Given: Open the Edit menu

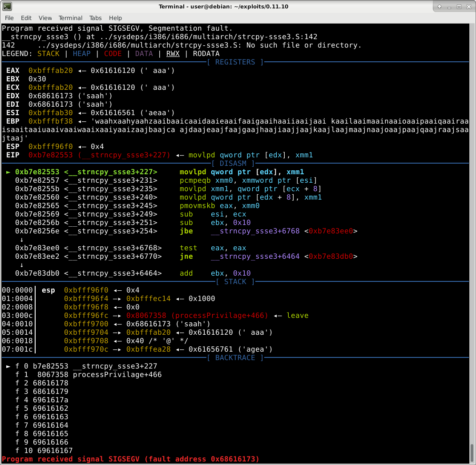Looking at the screenshot, I should [x=26, y=18].
